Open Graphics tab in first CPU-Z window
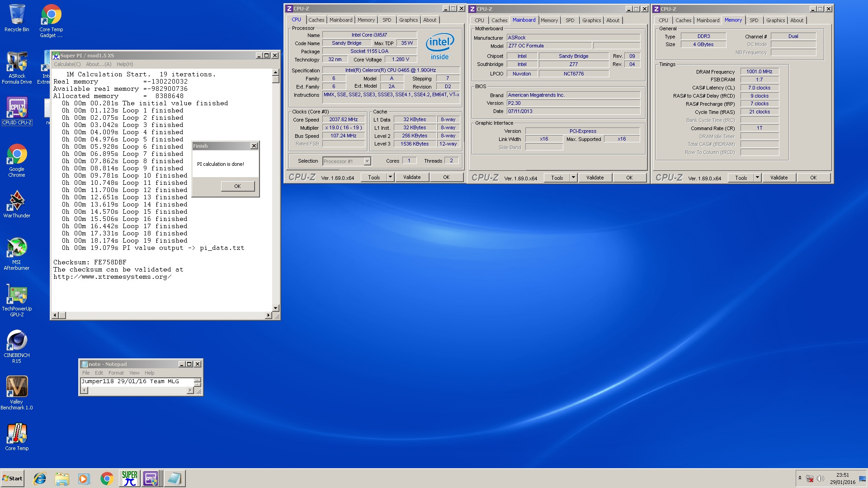868x488 pixels. point(408,20)
